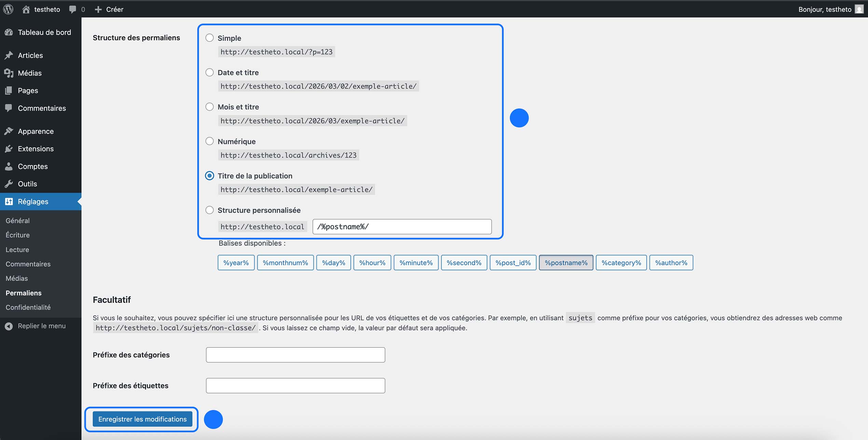Select the Simple permalink structure
This screenshot has height=440, width=868.
point(209,38)
